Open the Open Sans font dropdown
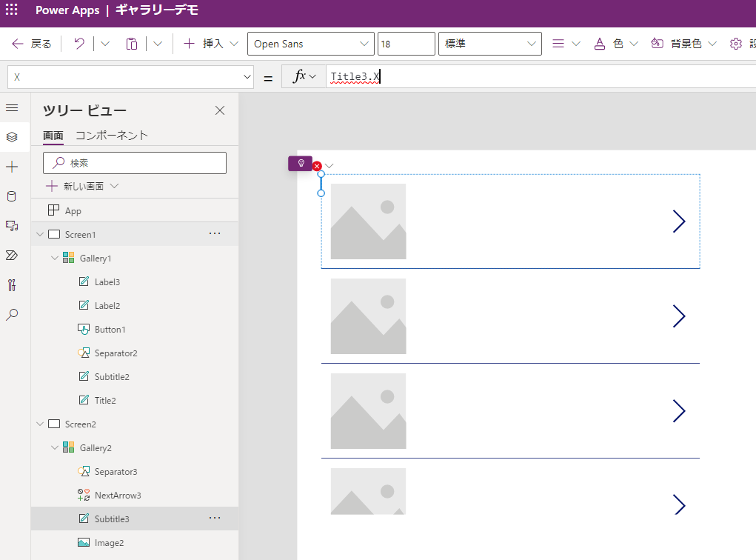This screenshot has width=756, height=560. tap(311, 44)
